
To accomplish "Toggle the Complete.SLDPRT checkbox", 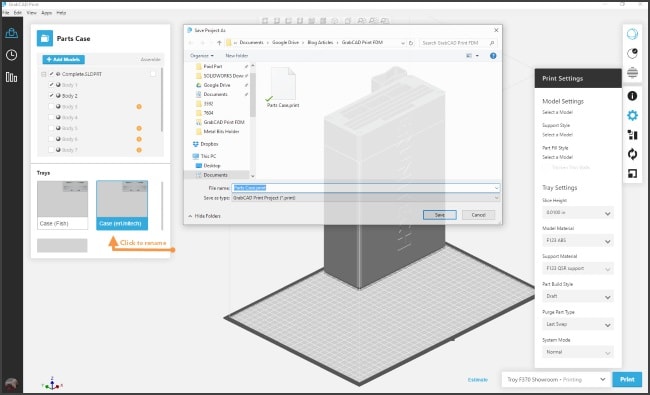I will click(x=51, y=74).
